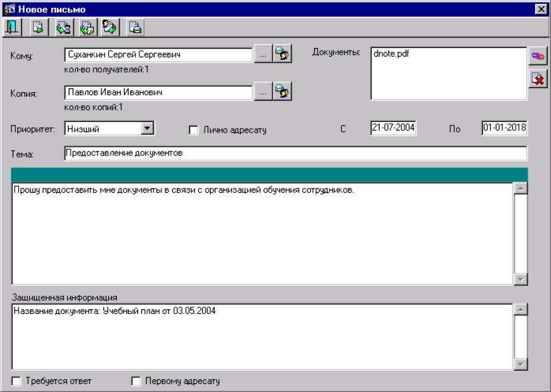Screen dimensions: 551x392
Task: Click the remove document icon with red X
Action: pos(538,79)
